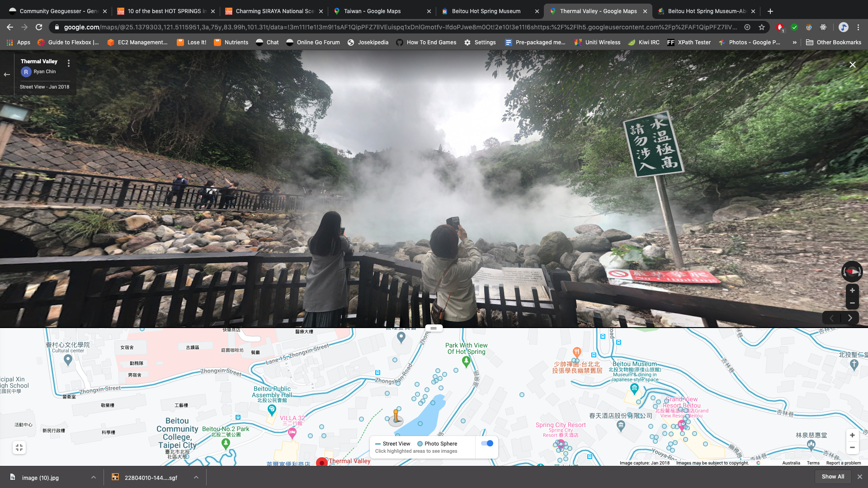Click back arrow beside Thermal Valley
The image size is (868, 488).
tap(7, 75)
